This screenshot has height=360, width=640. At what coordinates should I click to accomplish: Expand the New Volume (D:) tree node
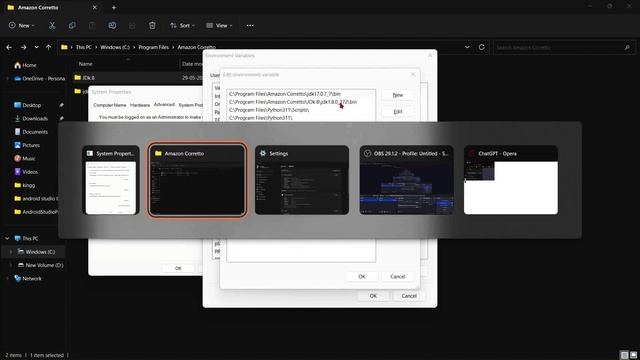(11, 265)
